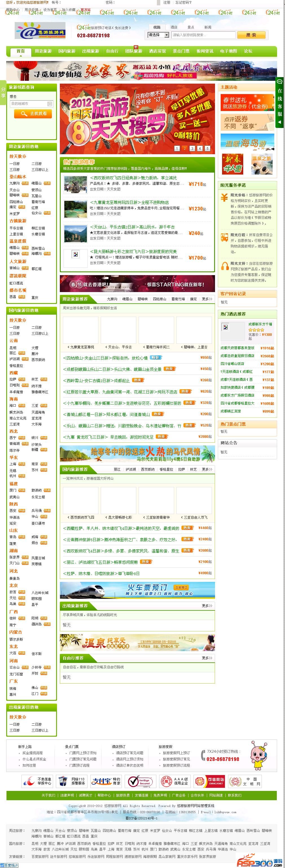The height and width of the screenshot is (868, 285).
Task: Click 泸沽湖 in 国内旅游推荐 tabs
Action: (131, 469)
